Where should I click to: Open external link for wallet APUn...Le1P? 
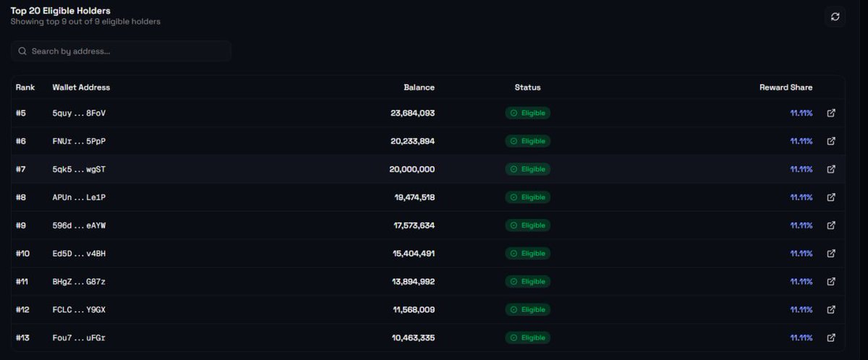click(x=831, y=197)
